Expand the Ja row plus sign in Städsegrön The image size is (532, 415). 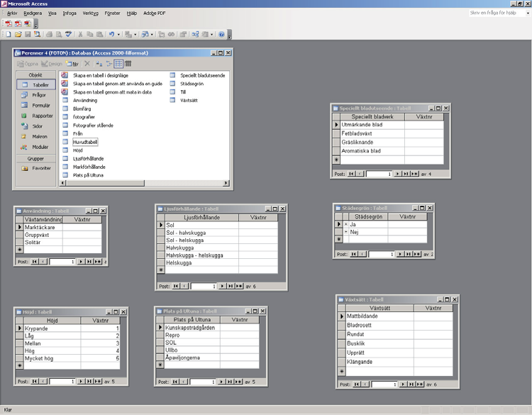click(x=345, y=224)
